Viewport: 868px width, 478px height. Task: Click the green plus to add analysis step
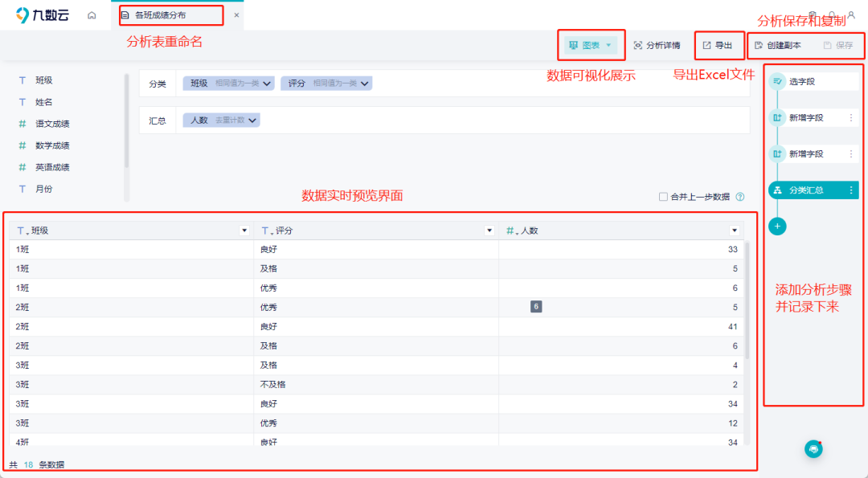click(x=776, y=226)
